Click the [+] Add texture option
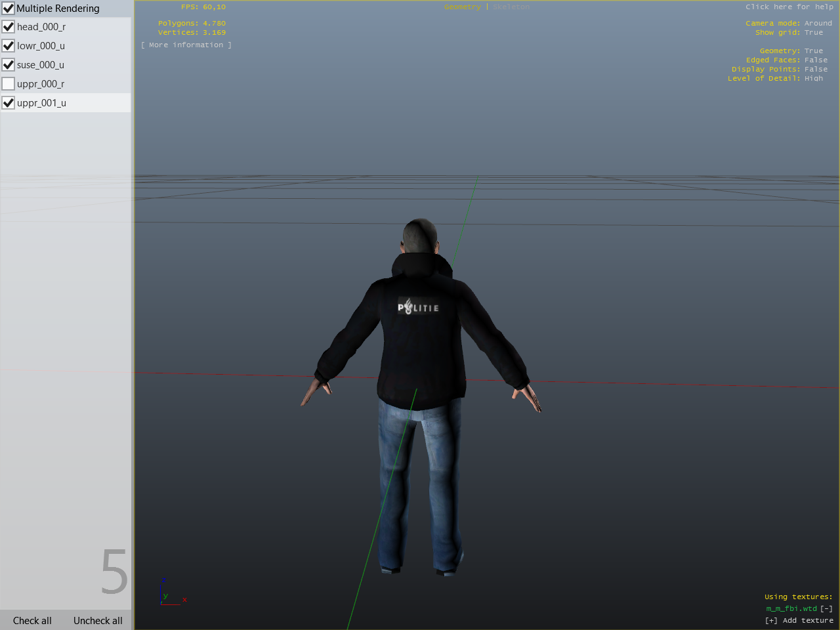 [x=799, y=621]
